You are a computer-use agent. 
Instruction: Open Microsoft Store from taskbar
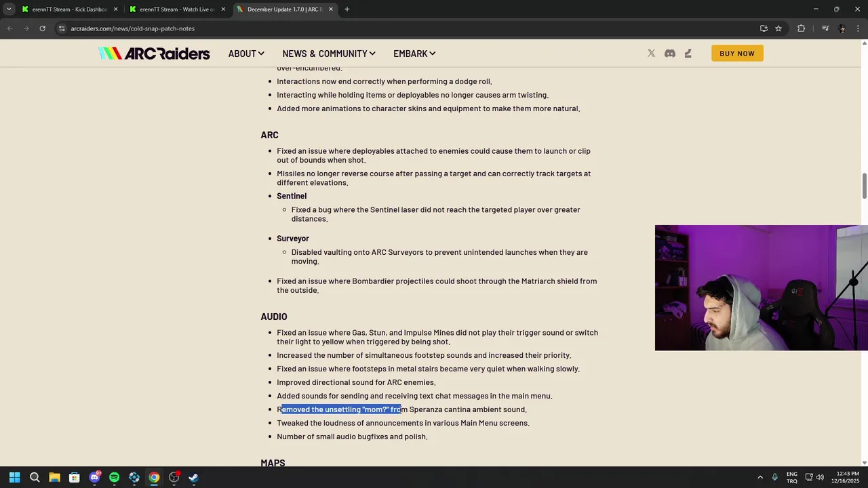tap(75, 477)
